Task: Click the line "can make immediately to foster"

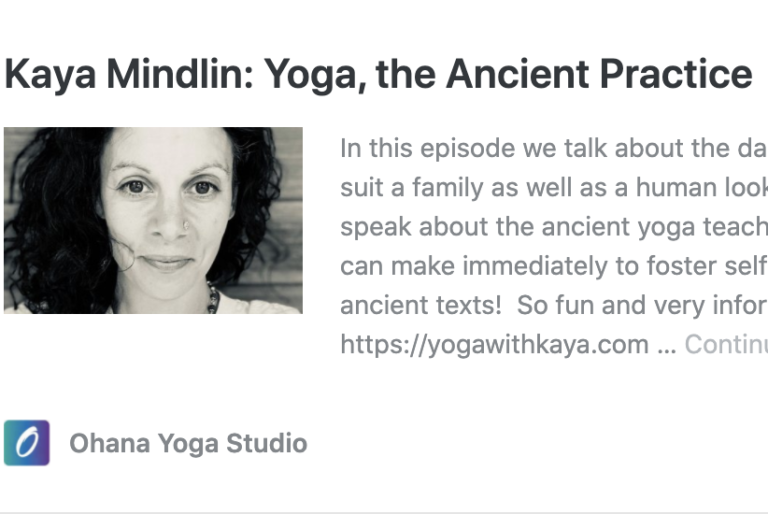Action: 554,266
